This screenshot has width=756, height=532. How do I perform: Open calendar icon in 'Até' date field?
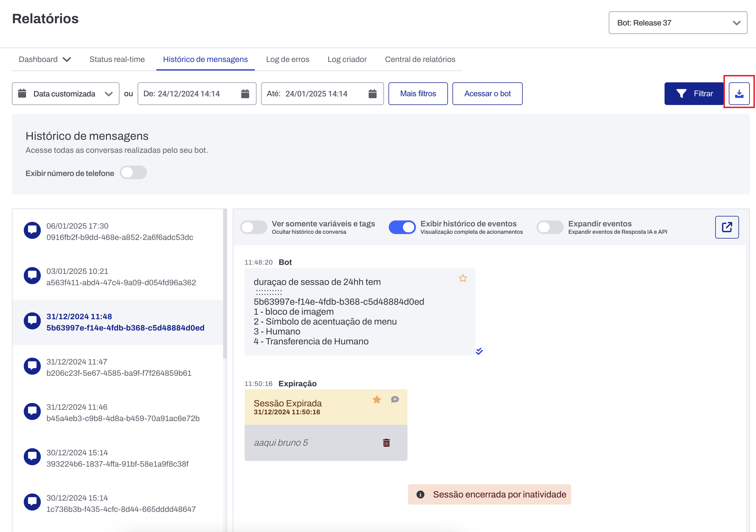[x=372, y=94]
